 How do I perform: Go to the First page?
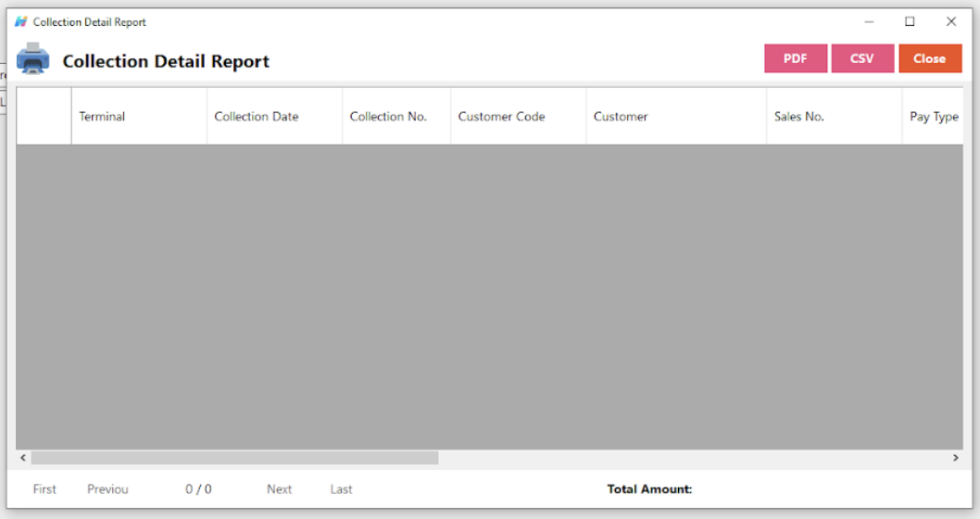click(x=44, y=489)
